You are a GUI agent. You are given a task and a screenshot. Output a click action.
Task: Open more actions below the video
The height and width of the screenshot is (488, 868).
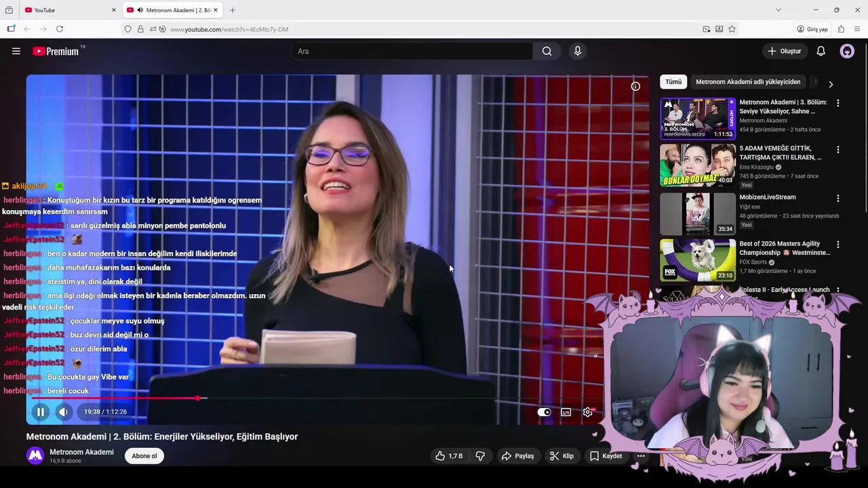641,456
